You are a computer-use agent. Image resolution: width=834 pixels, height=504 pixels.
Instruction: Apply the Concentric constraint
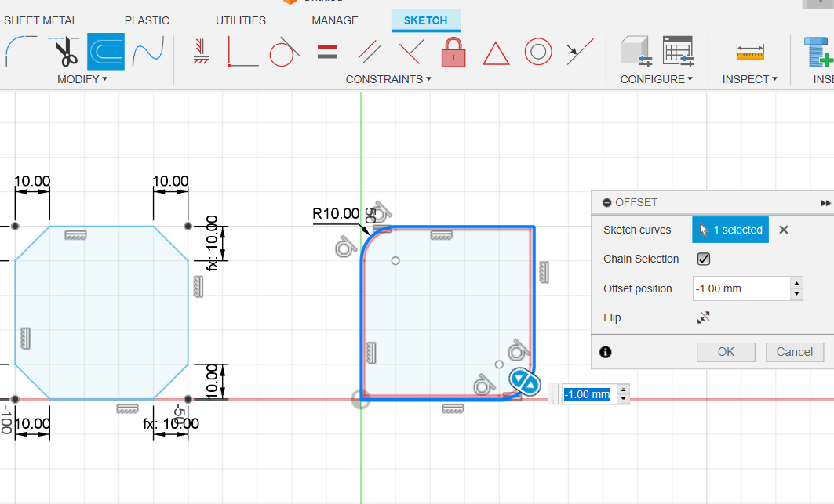click(538, 52)
